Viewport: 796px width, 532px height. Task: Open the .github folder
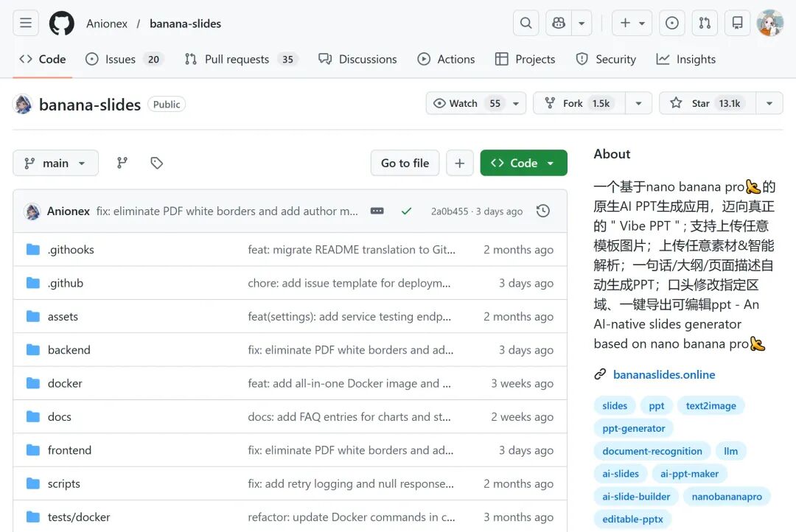(65, 283)
